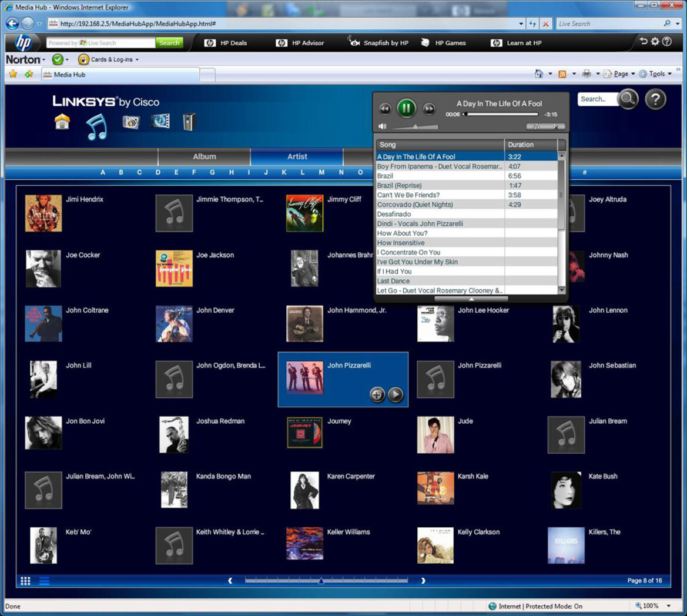The height and width of the screenshot is (616, 687).
Task: Go to Media Hub home icon
Action: [x=62, y=122]
